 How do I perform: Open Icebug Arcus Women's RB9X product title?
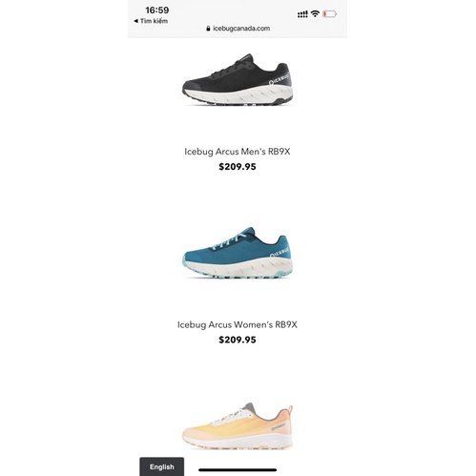[x=238, y=324]
